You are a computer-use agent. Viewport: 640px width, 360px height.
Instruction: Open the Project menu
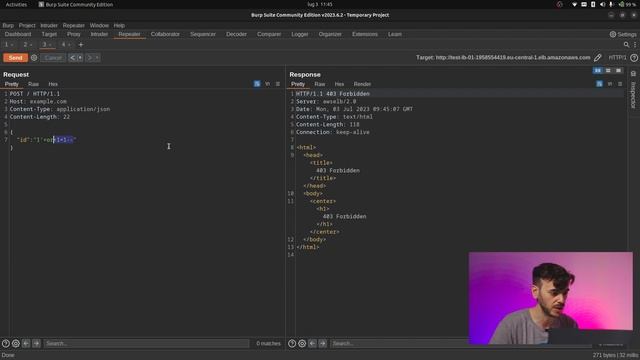(27, 25)
